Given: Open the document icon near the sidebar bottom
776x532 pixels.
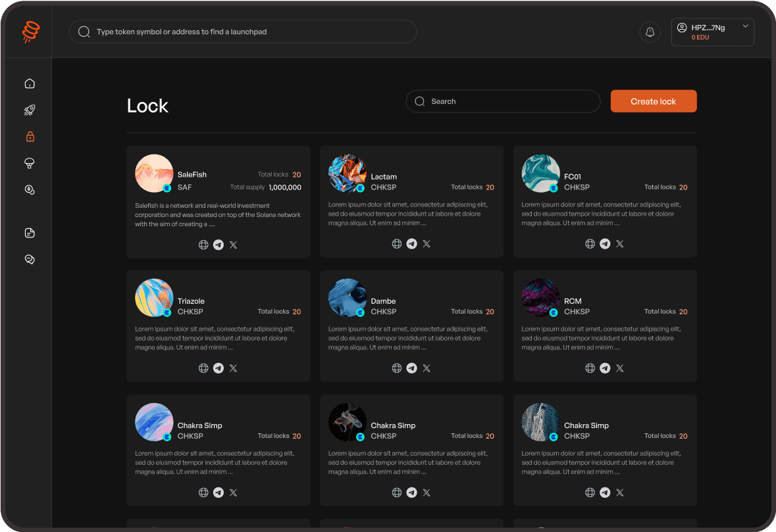Looking at the screenshot, I should pos(29,232).
